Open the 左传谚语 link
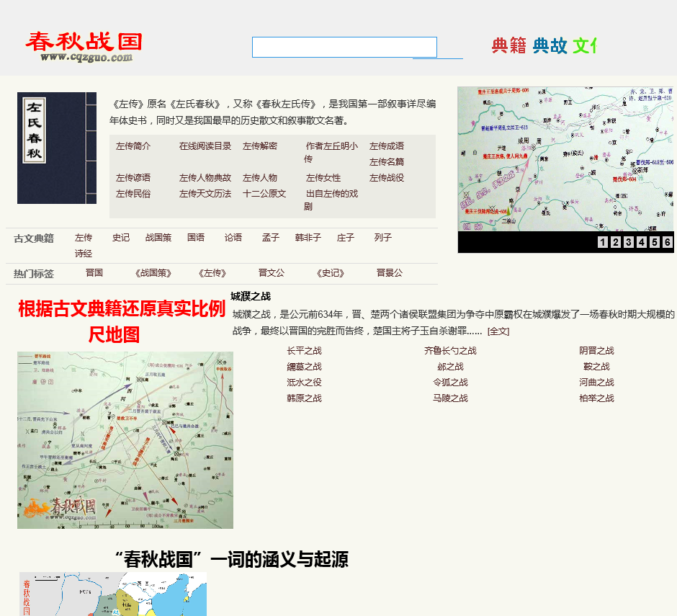Viewport: 677px width, 616px height. pos(133,177)
